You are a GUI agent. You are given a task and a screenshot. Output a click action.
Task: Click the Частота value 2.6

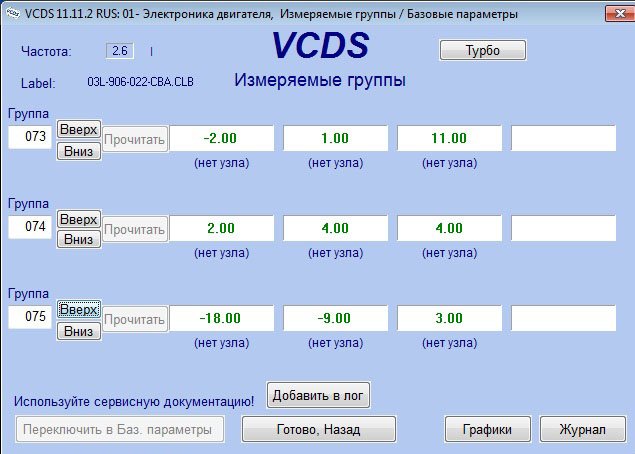coord(120,51)
